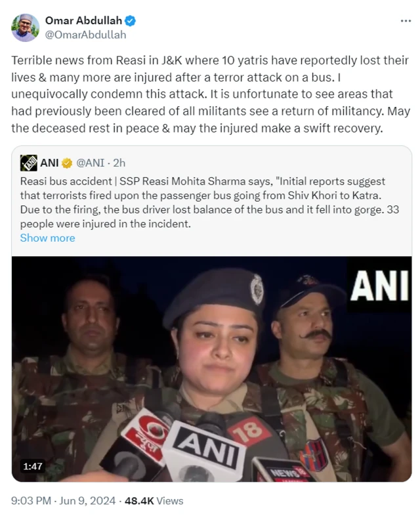Open the 9:03 PM Jun 9, 2024 timestamp

64,501
